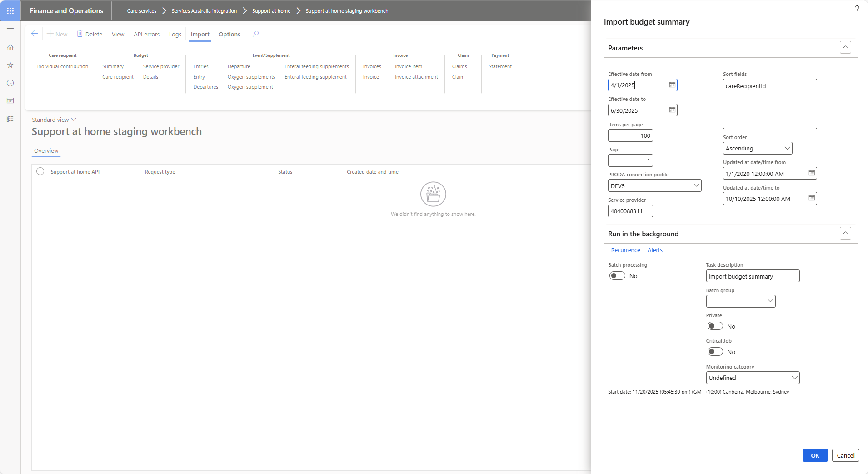Toggle Batch processing switch
Viewport: 868px width, 474px height.
(x=617, y=276)
